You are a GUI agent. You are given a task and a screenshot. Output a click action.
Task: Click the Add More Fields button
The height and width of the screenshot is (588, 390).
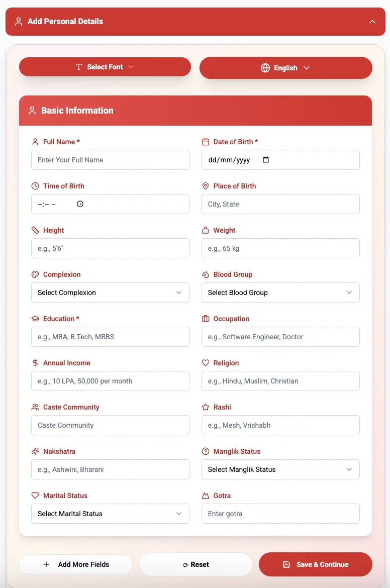75,564
